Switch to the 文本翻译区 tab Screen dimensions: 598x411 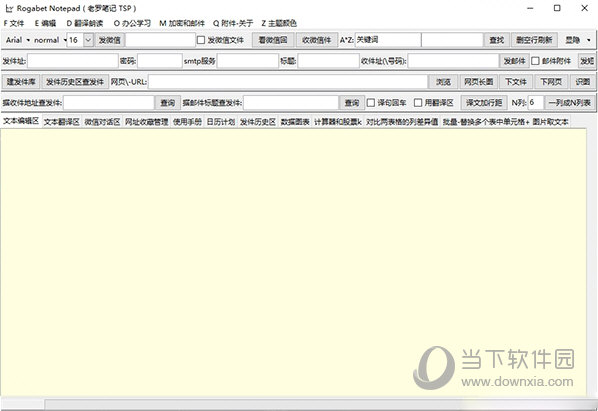click(x=61, y=122)
